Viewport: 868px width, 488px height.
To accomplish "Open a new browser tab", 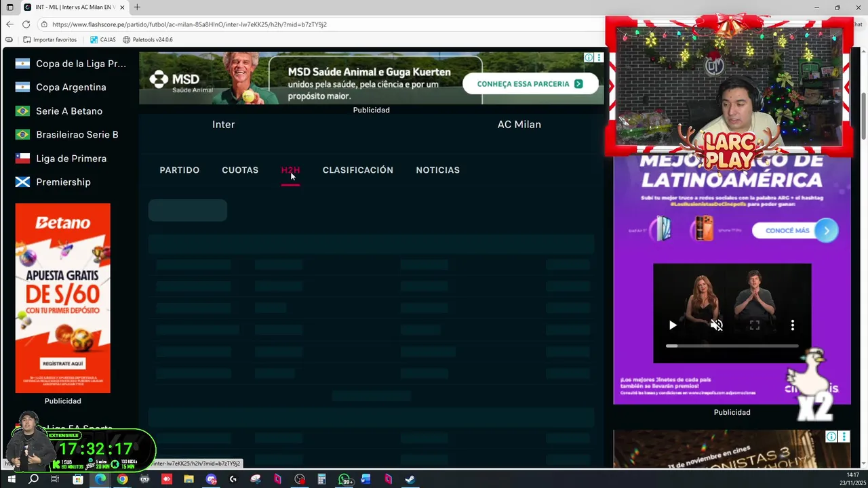I will (137, 7).
